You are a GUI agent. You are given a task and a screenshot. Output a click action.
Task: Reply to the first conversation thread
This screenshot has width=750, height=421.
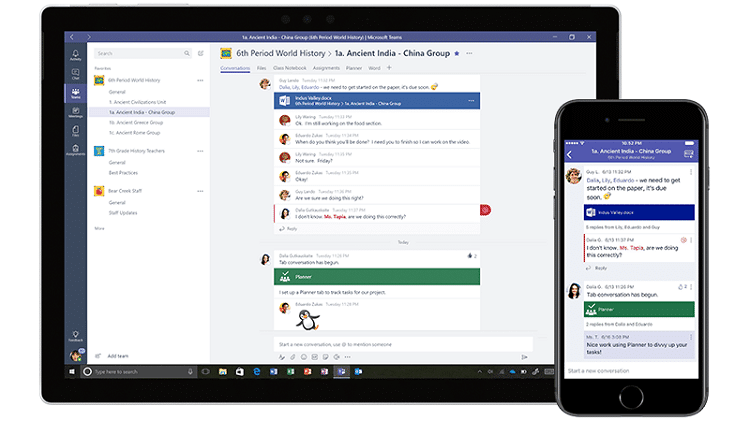[288, 229]
